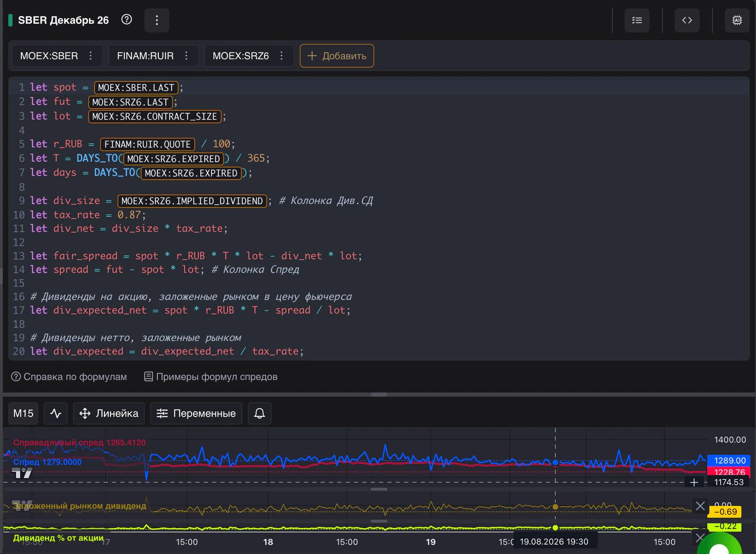Click the comment 'Дивиденды нетто, заложенные рынком'
Screen dimensions: 756x554
[136, 338]
